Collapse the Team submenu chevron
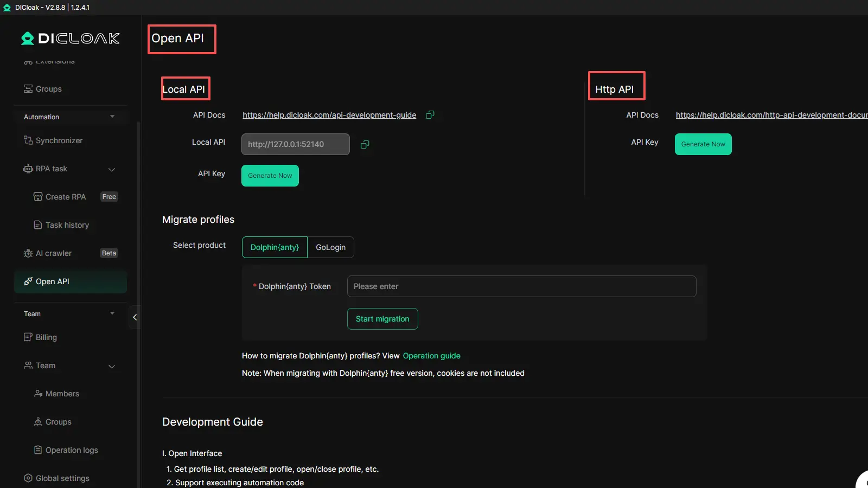Viewport: 868px width, 488px height. [x=112, y=366]
